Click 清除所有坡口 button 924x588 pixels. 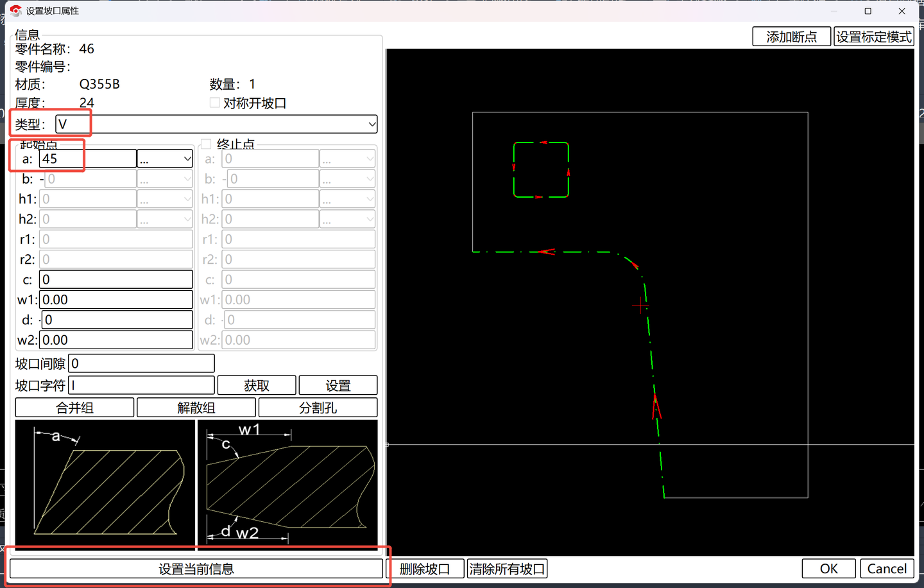coord(507,569)
